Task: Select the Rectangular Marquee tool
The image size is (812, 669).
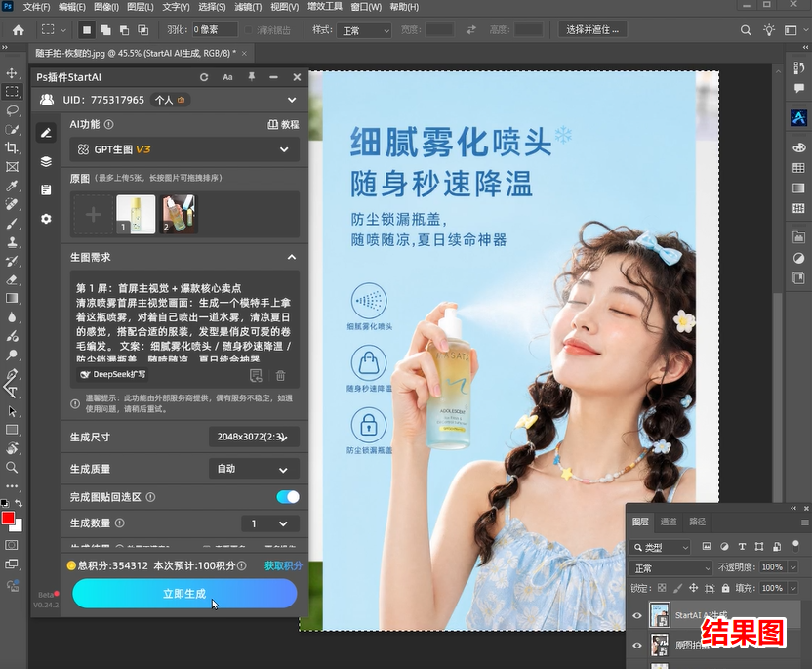Action: (12, 92)
